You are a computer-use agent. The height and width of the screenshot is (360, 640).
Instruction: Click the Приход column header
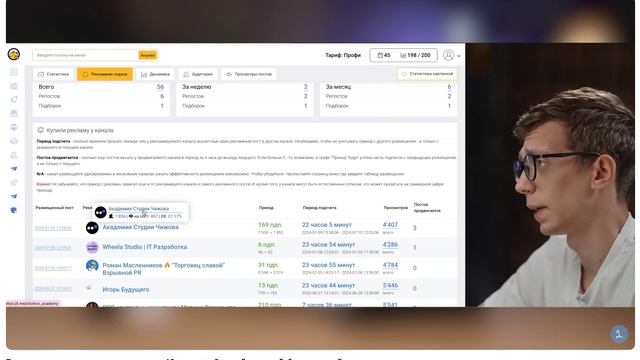(266, 208)
